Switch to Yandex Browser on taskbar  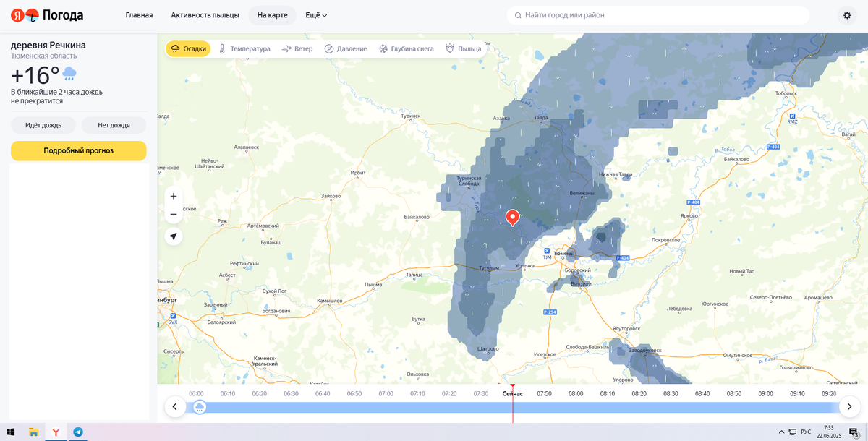(x=56, y=432)
